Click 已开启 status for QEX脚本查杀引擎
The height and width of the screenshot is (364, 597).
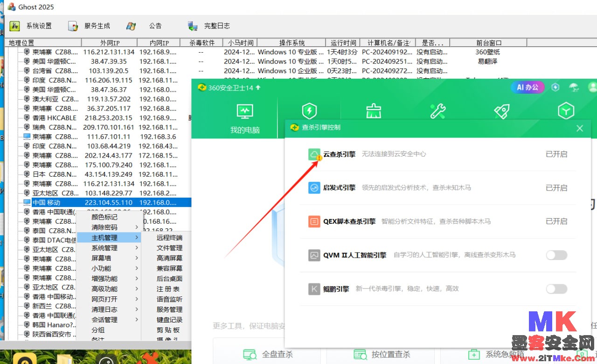click(x=556, y=221)
